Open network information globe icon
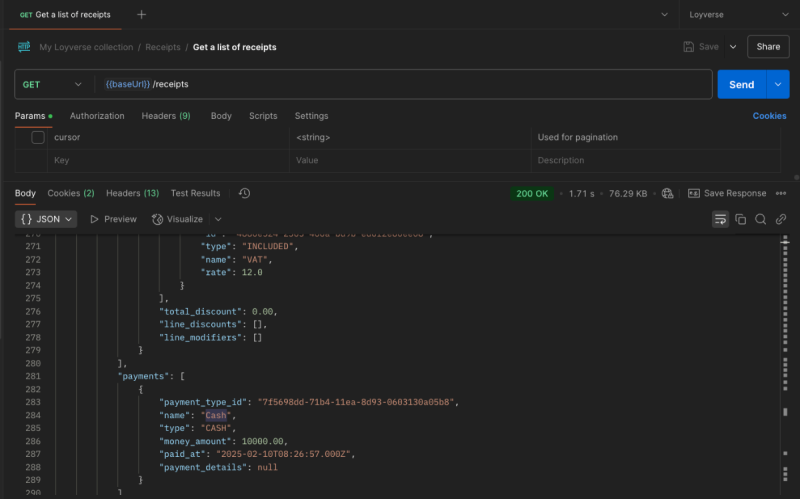The height and width of the screenshot is (499, 800). coord(667,193)
